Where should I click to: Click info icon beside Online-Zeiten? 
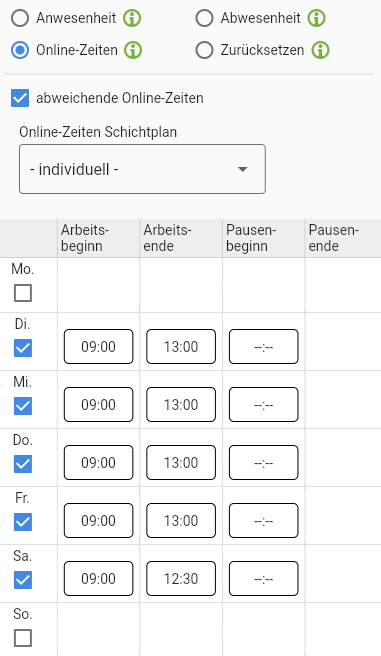coord(133,50)
